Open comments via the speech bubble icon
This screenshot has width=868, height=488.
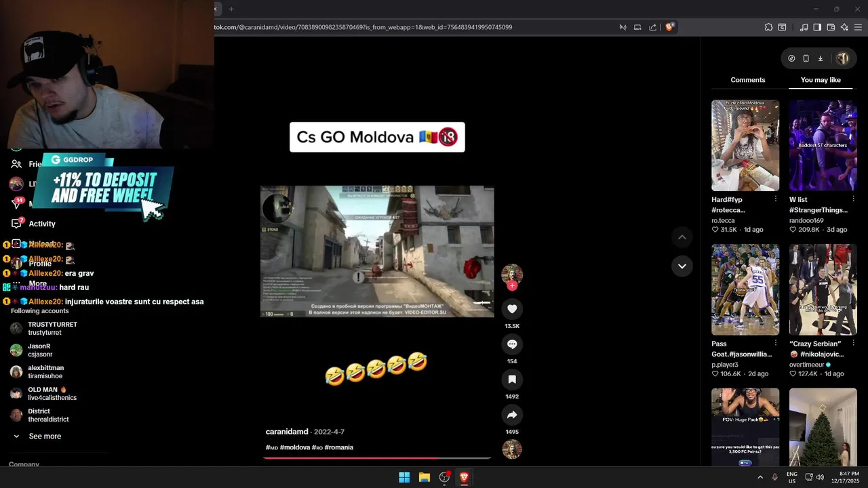[512, 344]
